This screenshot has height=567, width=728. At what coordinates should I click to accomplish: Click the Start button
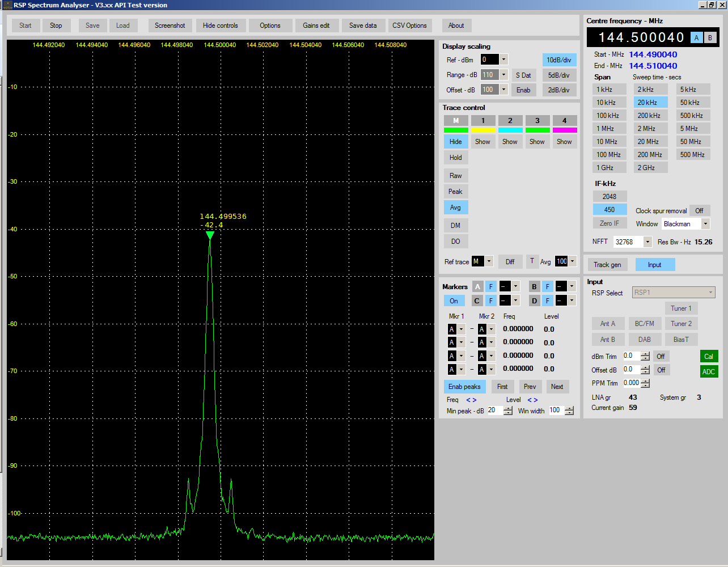[x=26, y=26]
